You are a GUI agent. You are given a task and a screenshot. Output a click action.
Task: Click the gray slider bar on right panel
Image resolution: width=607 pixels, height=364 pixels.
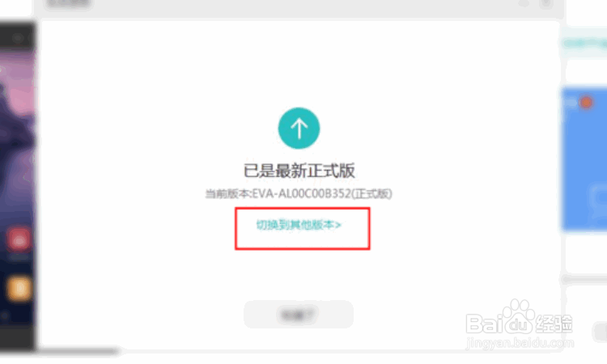pyautogui.click(x=584, y=279)
